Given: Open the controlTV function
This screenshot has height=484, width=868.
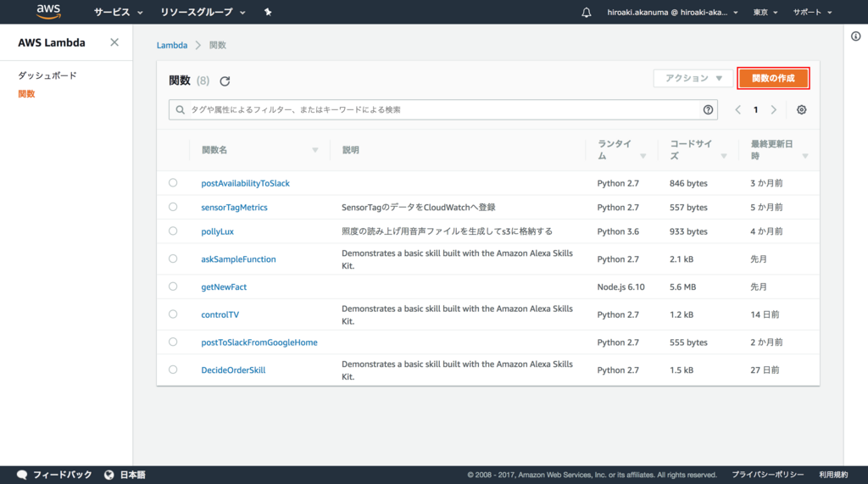Looking at the screenshot, I should [220, 314].
